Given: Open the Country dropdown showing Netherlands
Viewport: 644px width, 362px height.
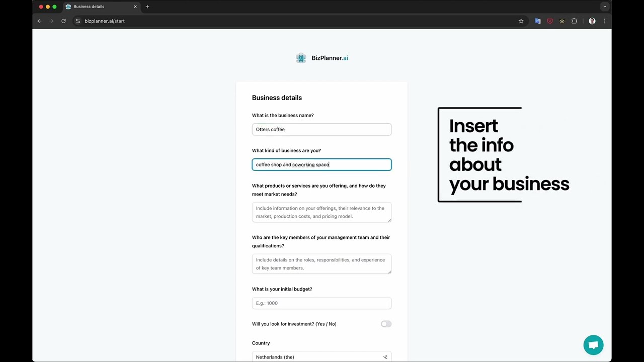Looking at the screenshot, I should point(321,356).
